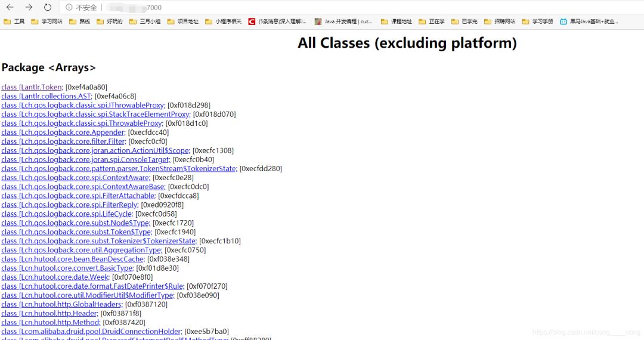Image resolution: width=644 pixels, height=340 pixels.
Task: Open the ModifierUtil$ModifierType class link
Action: pos(88,295)
